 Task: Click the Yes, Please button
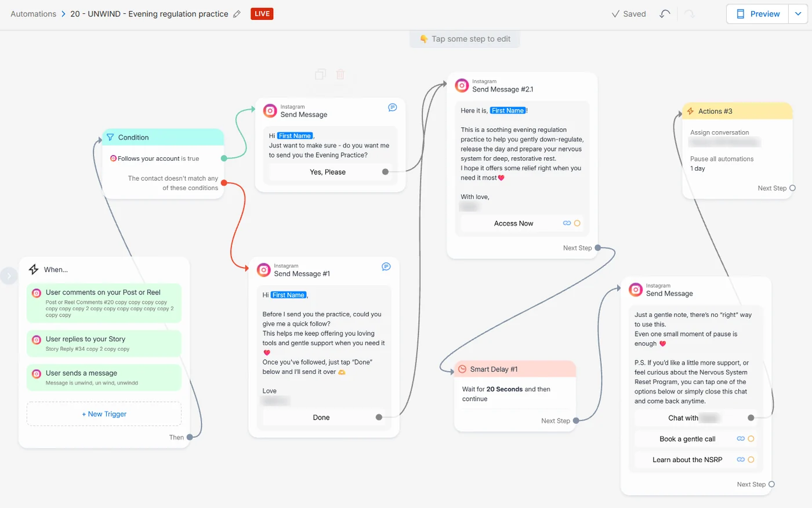pos(328,172)
